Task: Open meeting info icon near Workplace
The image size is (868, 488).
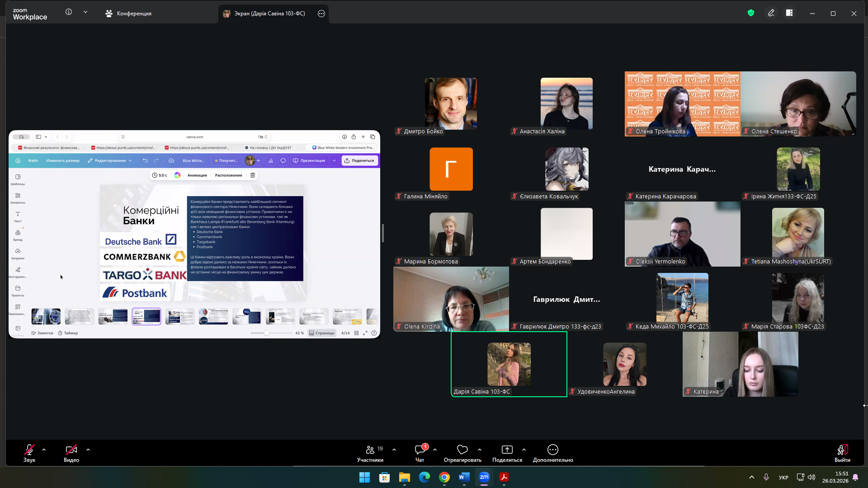Action: [69, 12]
